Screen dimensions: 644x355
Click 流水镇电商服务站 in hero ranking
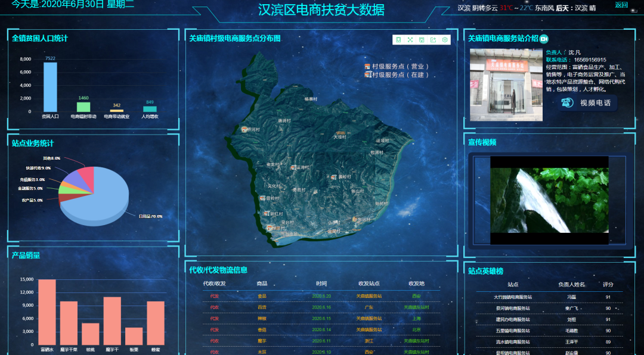click(513, 341)
